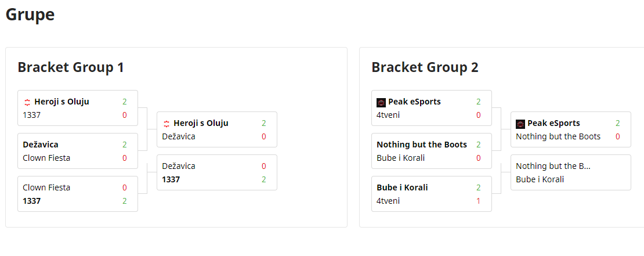Click 4tveni's score of 1 against Bube i Korali
Image resolution: width=644 pixels, height=256 pixels.
tap(478, 201)
